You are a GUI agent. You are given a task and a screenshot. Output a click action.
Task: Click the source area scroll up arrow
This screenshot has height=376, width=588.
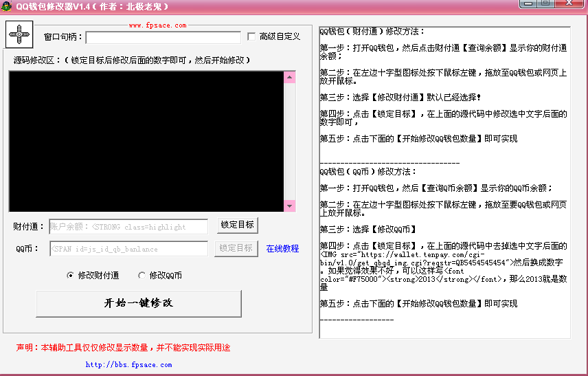pos(289,77)
